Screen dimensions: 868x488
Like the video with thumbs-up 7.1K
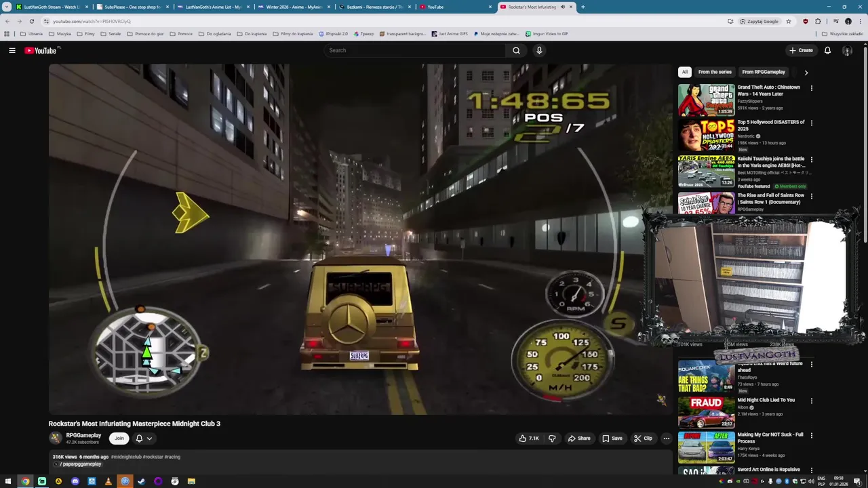pyautogui.click(x=529, y=439)
